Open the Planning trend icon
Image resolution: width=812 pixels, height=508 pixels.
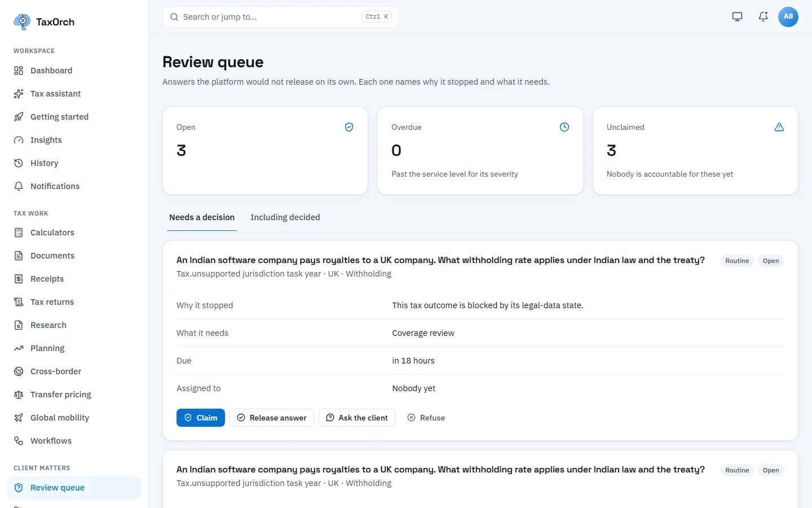click(19, 348)
